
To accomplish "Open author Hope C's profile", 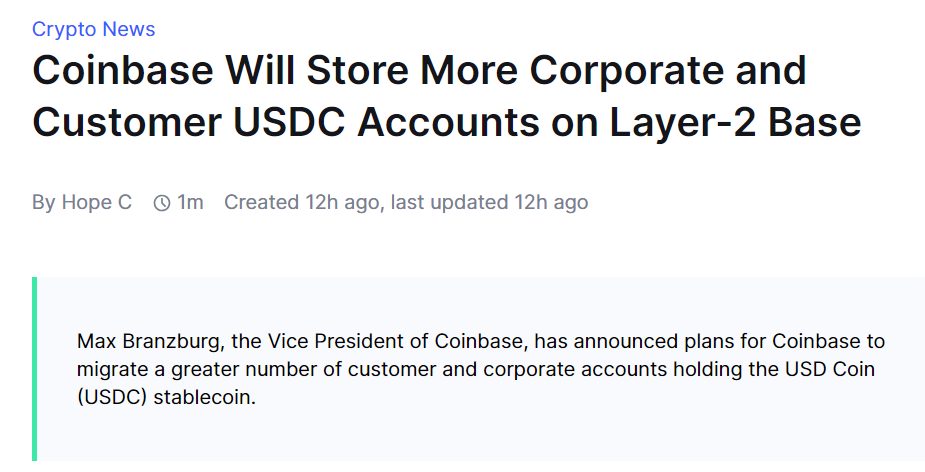I will [96, 202].
